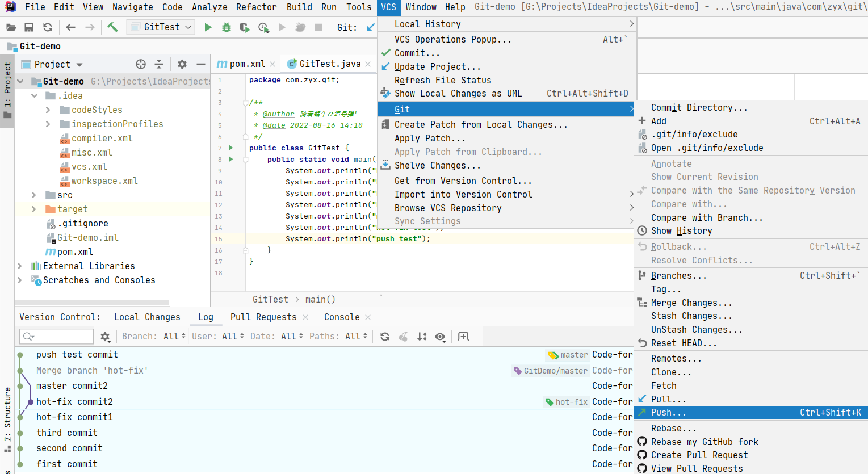This screenshot has height=474, width=868.
Task: Close the GitTest.java editor tab
Action: click(x=368, y=64)
